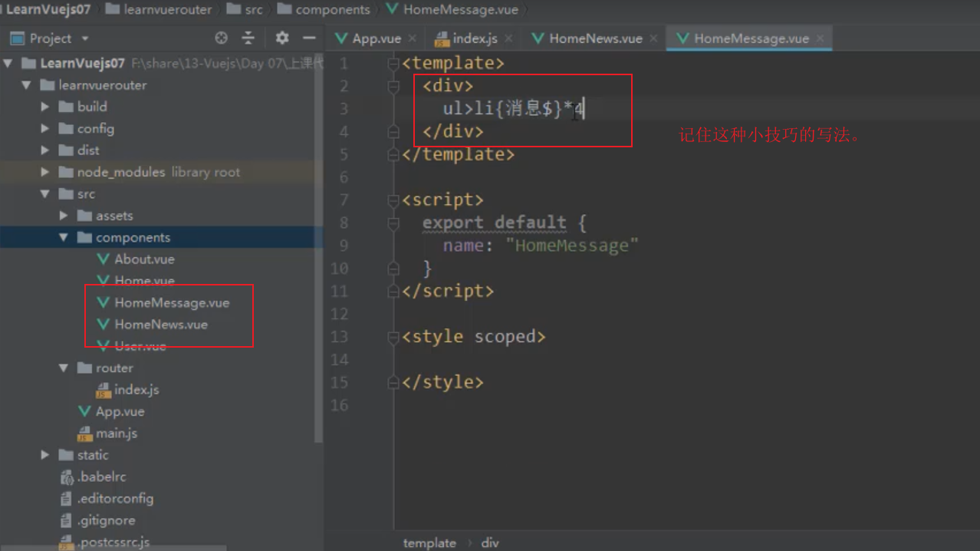Click the div breadcrumb at editor bottom
Viewport: 980px width, 551px height.
coord(490,543)
